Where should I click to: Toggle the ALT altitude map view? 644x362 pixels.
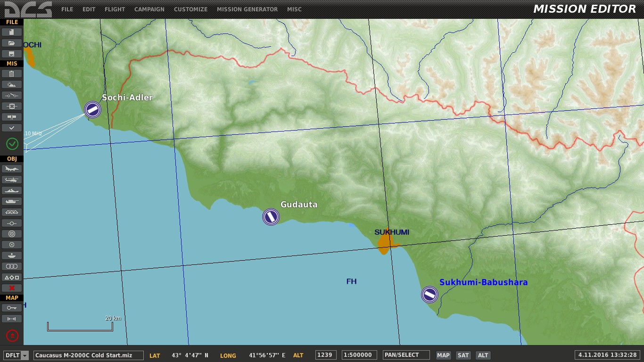coord(483,355)
